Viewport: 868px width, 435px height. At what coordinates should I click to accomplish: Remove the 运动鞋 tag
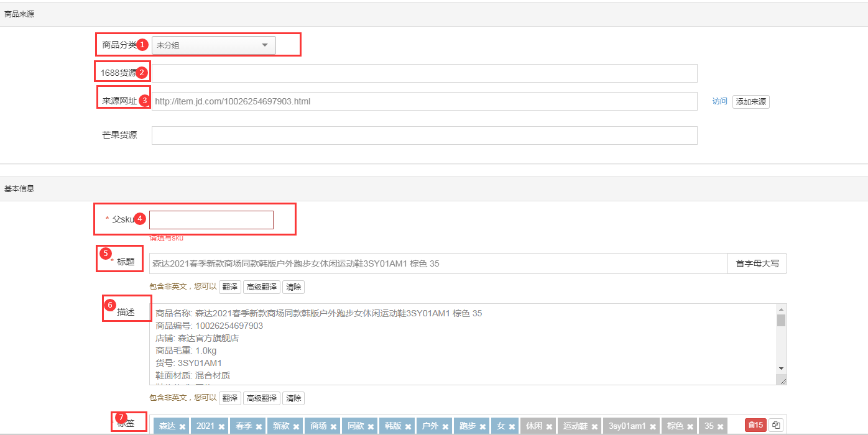tap(594, 427)
